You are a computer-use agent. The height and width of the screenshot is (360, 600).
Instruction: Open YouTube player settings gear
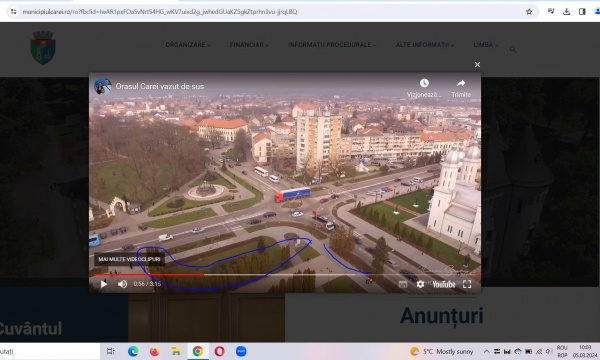[x=420, y=284]
